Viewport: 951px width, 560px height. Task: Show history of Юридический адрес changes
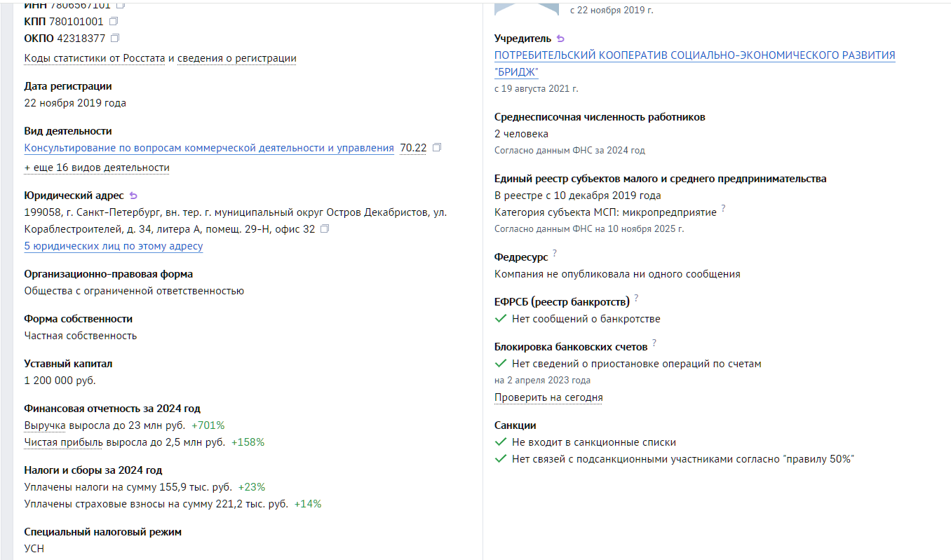[133, 196]
